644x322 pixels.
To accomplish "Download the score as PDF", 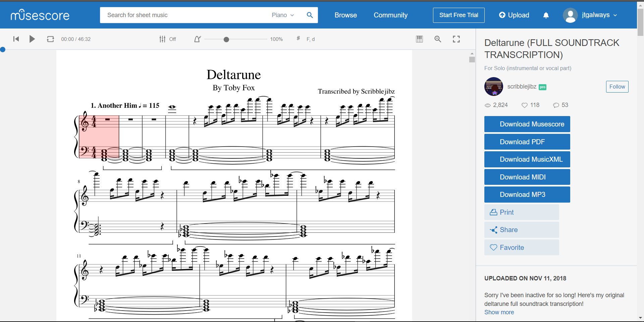I will [527, 142].
